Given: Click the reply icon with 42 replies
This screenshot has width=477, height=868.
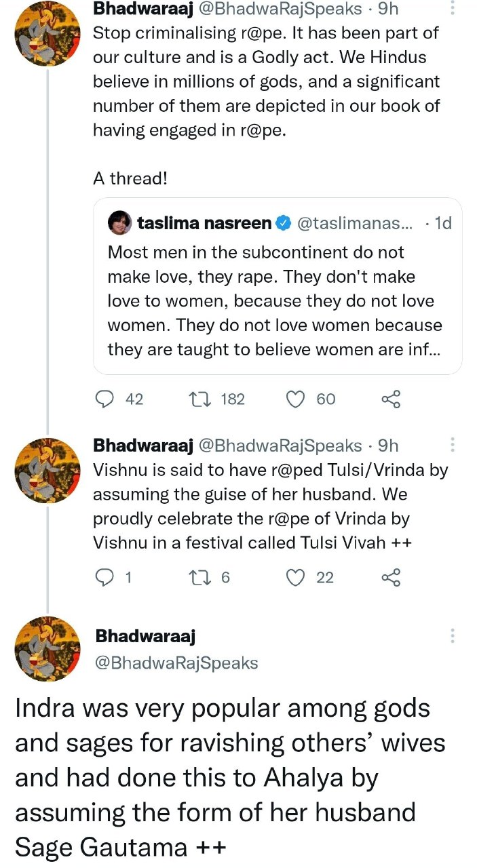Looking at the screenshot, I should point(104,399).
